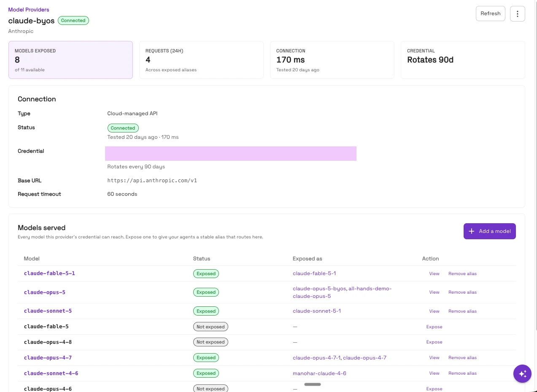Open the claude-opus-4-7 model link
This screenshot has height=392, width=537.
pyautogui.click(x=48, y=358)
